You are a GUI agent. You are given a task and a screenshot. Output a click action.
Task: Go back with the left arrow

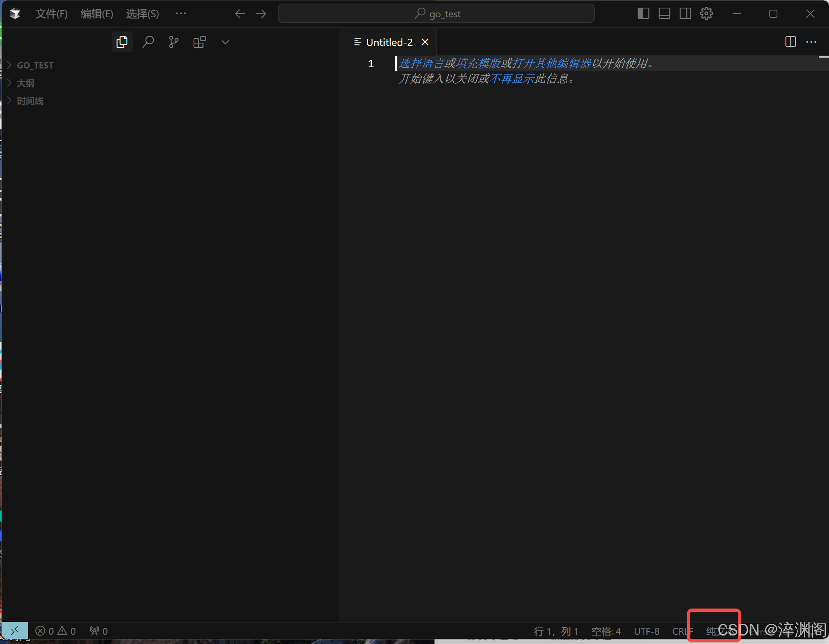coord(240,14)
